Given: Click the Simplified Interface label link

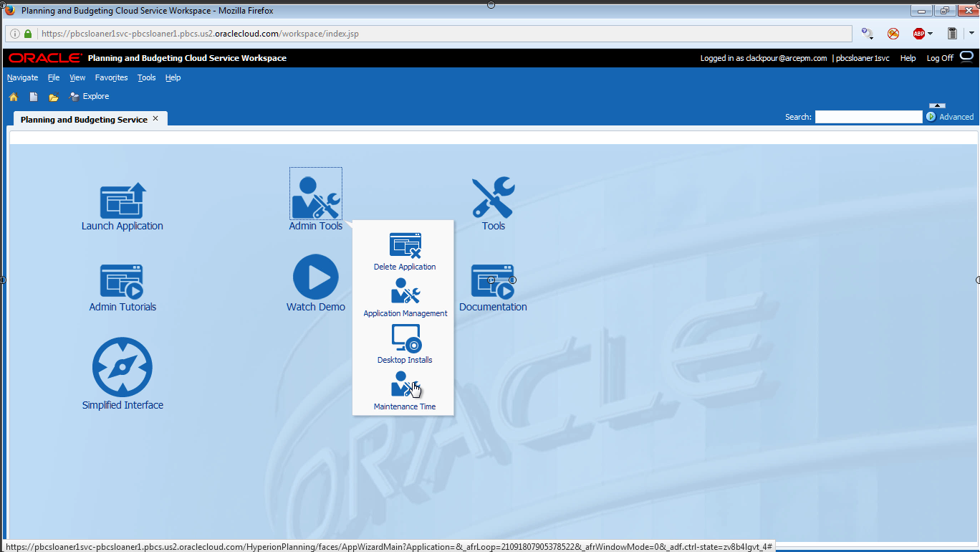Looking at the screenshot, I should (x=123, y=405).
